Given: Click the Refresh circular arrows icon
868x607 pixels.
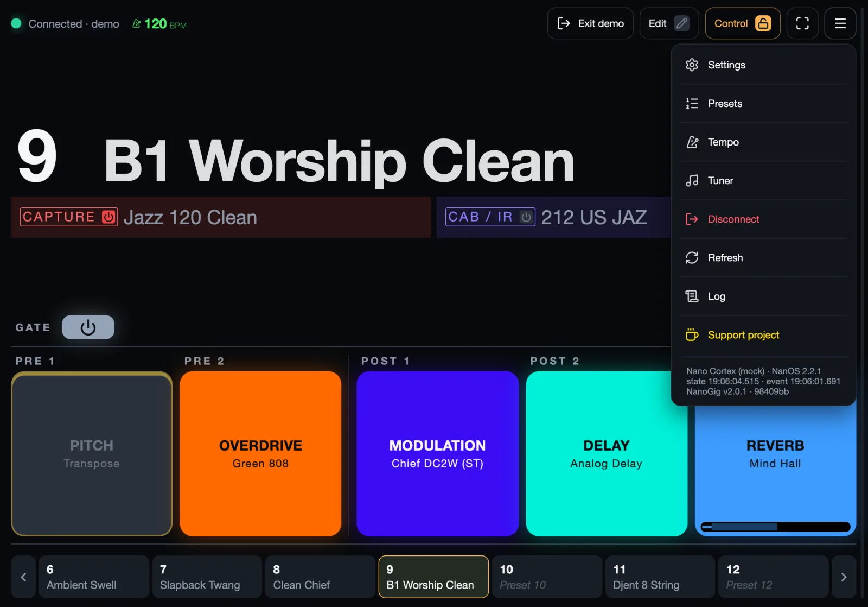Looking at the screenshot, I should pyautogui.click(x=692, y=257).
